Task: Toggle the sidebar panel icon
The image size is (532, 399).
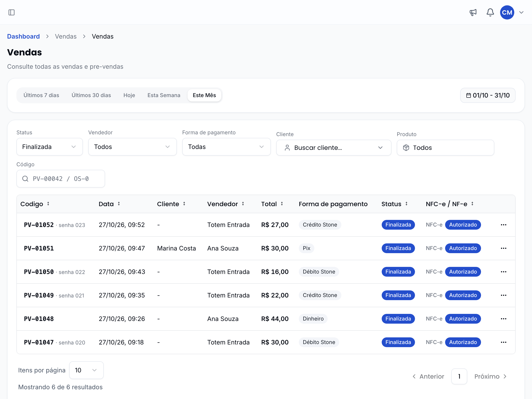Action: tap(12, 12)
